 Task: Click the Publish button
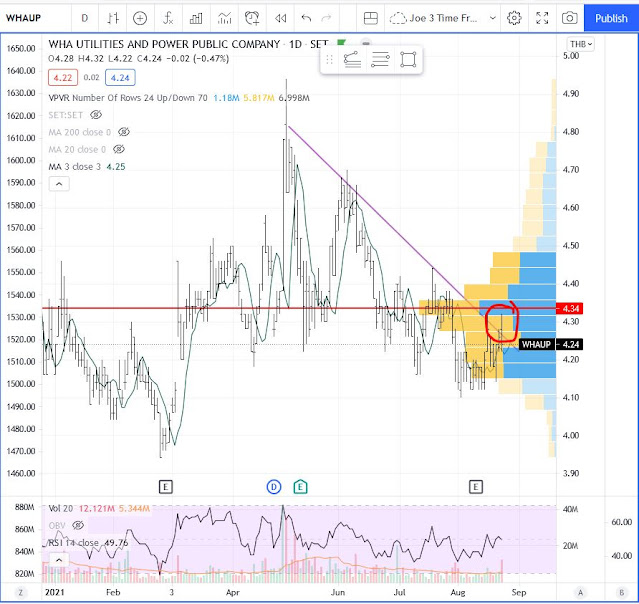(x=611, y=18)
